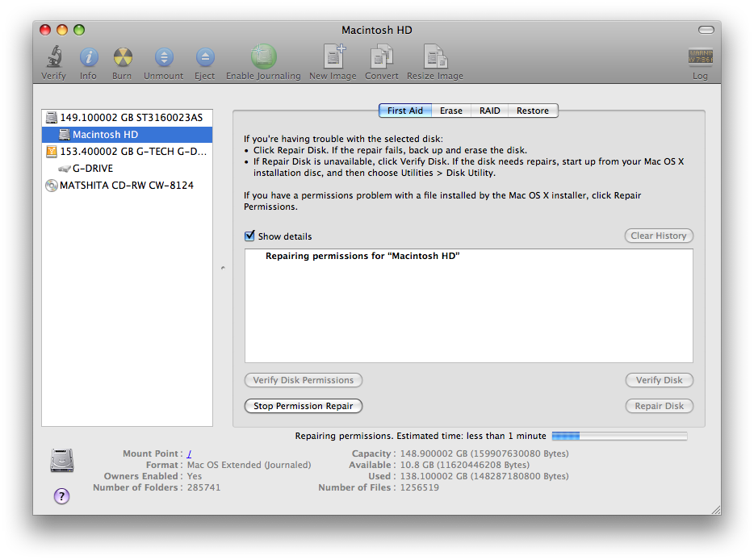This screenshot has height=560, width=754.
Task: Switch to the Restore tab
Action: (533, 111)
